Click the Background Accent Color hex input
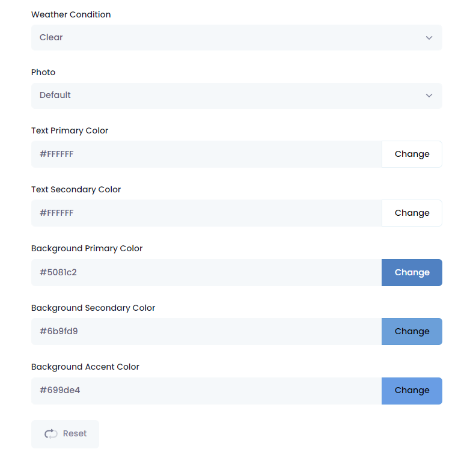476x455 pixels. [x=206, y=391]
